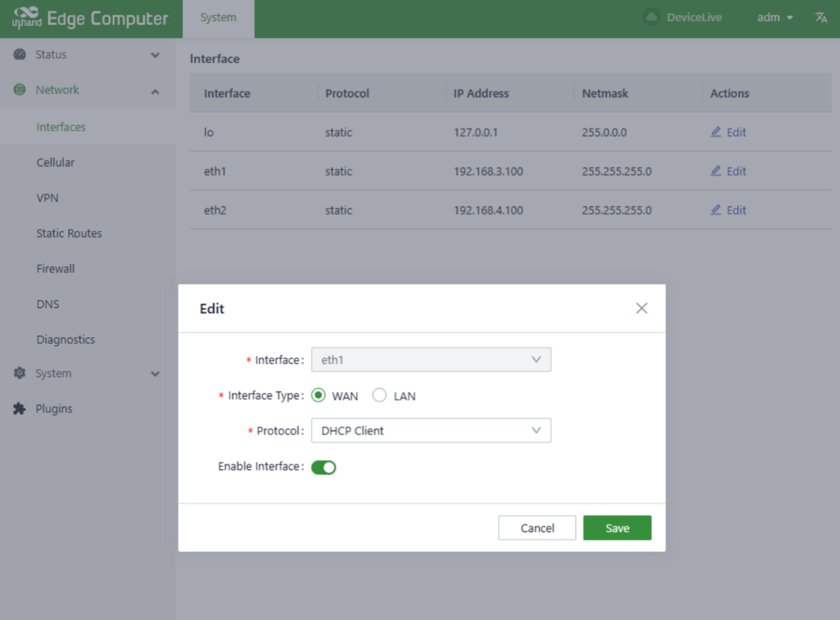The image size is (840, 620).
Task: Select the WAN interface type
Action: pos(319,396)
